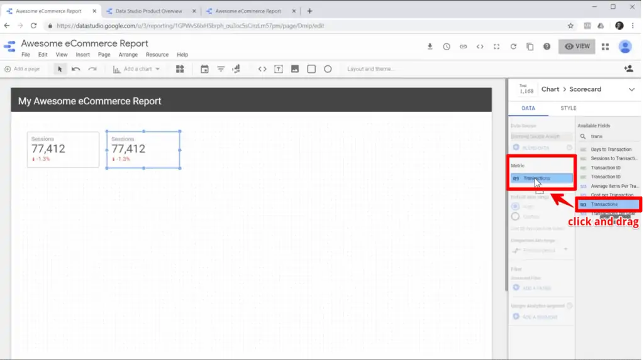Click the undo arrow
Image resolution: width=644 pixels, height=360 pixels.
(75, 69)
